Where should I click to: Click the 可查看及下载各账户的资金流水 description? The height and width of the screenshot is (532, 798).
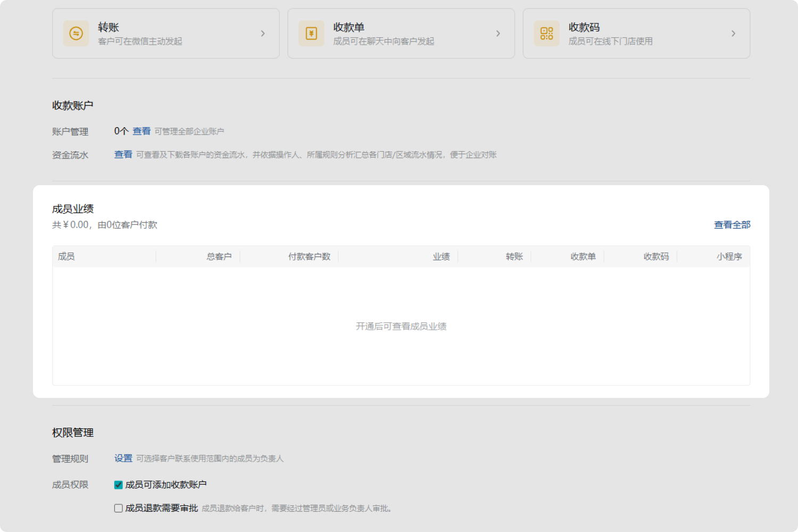[317, 155]
